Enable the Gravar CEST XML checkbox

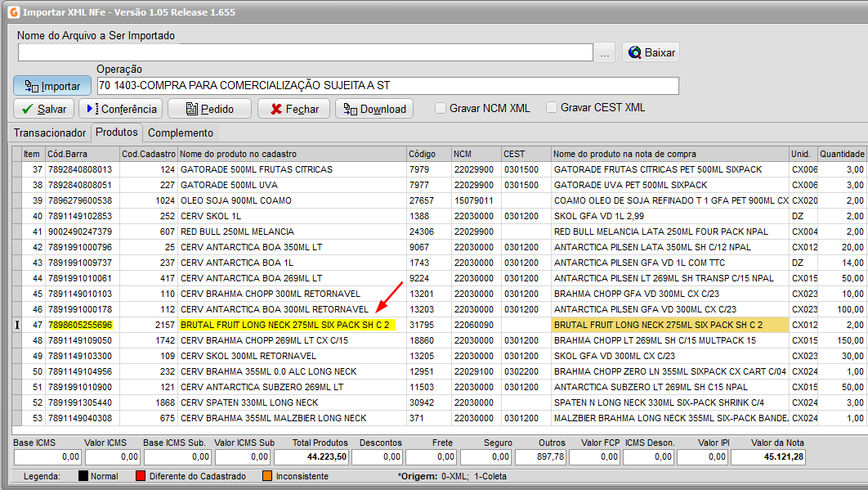pyautogui.click(x=552, y=108)
